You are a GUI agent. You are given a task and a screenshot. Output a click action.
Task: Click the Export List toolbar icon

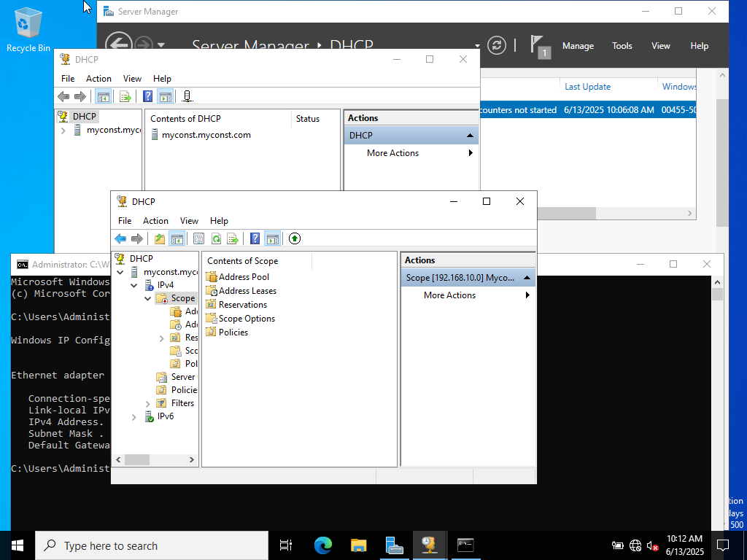coord(233,238)
